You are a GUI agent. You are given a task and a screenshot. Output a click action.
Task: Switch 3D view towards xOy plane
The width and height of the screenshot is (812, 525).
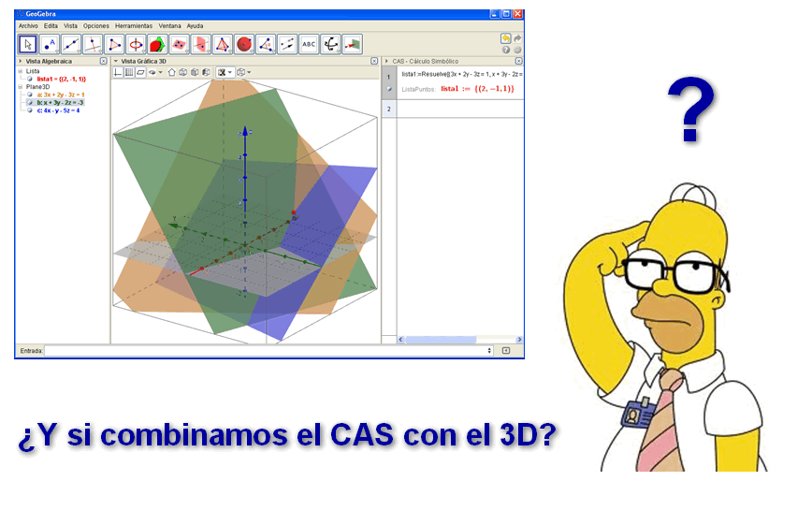(x=183, y=73)
